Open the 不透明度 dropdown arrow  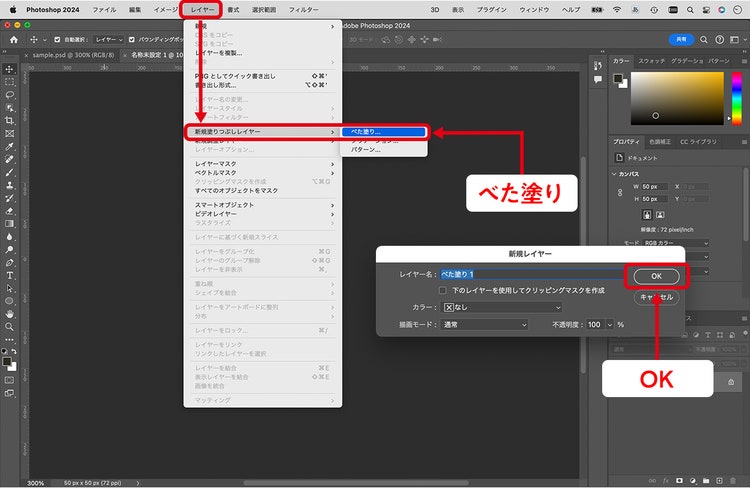click(x=610, y=324)
